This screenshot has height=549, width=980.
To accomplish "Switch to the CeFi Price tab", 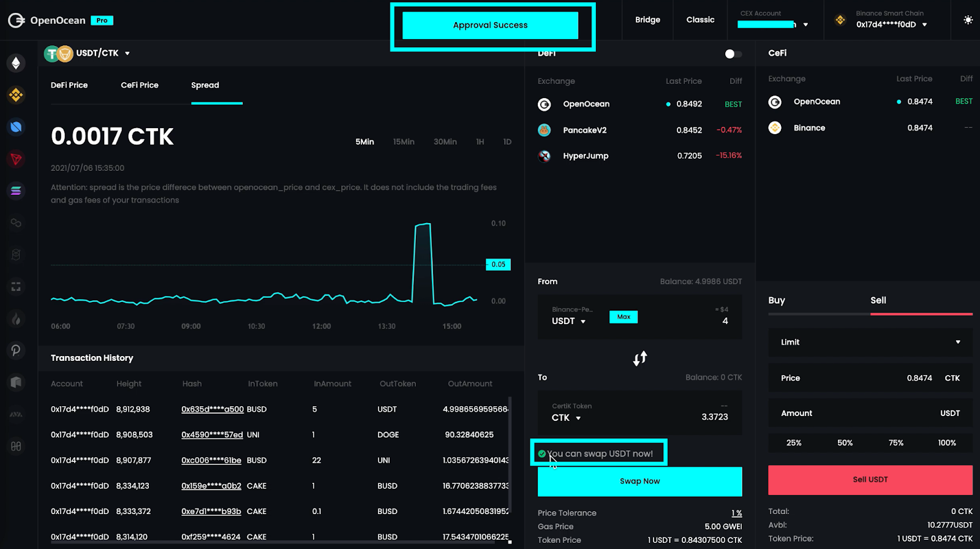I will [x=140, y=85].
